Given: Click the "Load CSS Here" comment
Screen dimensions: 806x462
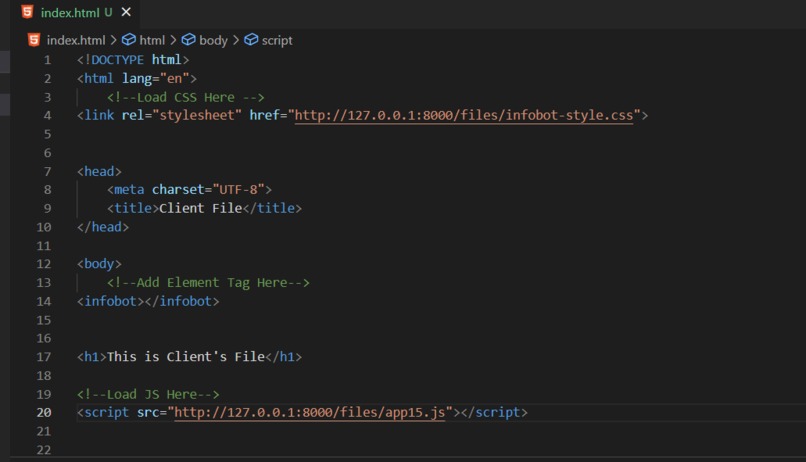Looking at the screenshot, I should coord(186,97).
